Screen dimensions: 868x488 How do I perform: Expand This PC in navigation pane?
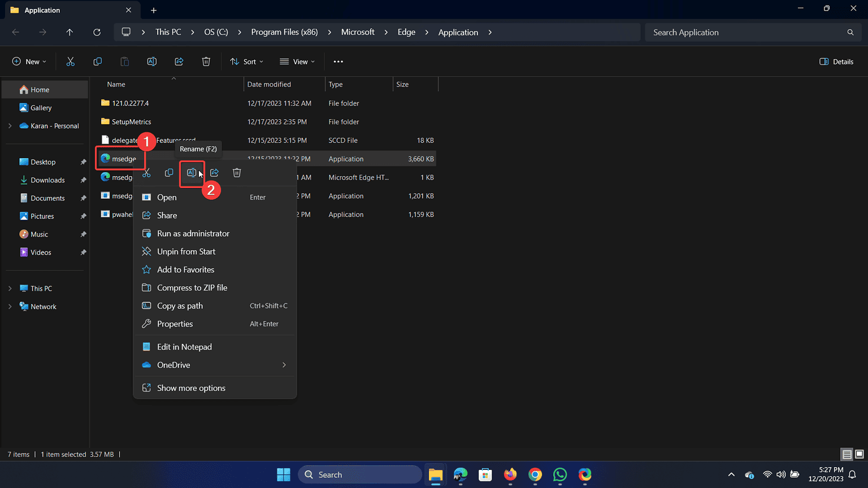(x=10, y=289)
